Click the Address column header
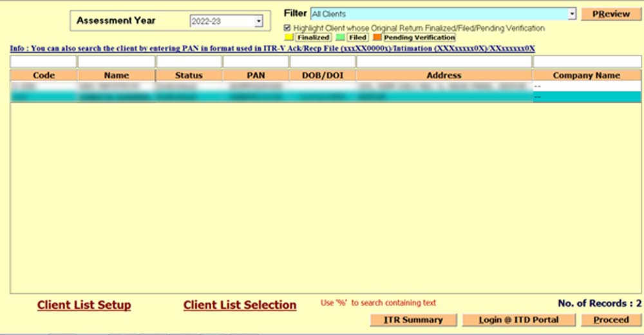This screenshot has height=335, width=644. [444, 75]
